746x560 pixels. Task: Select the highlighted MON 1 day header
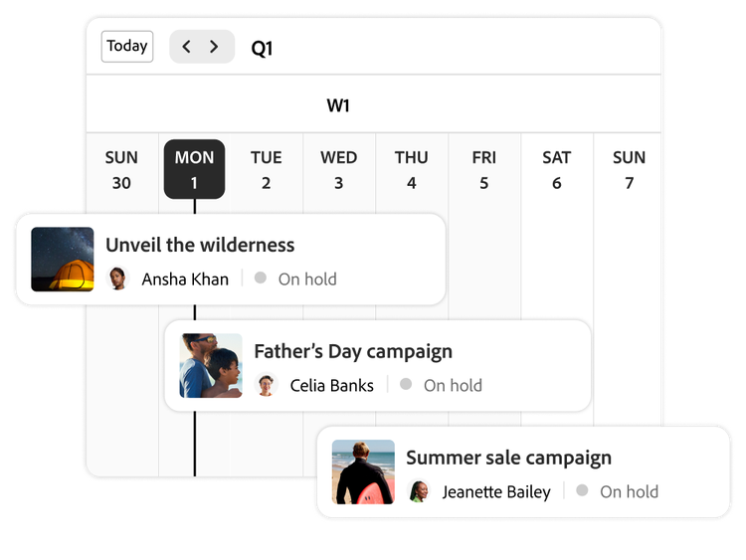(194, 169)
